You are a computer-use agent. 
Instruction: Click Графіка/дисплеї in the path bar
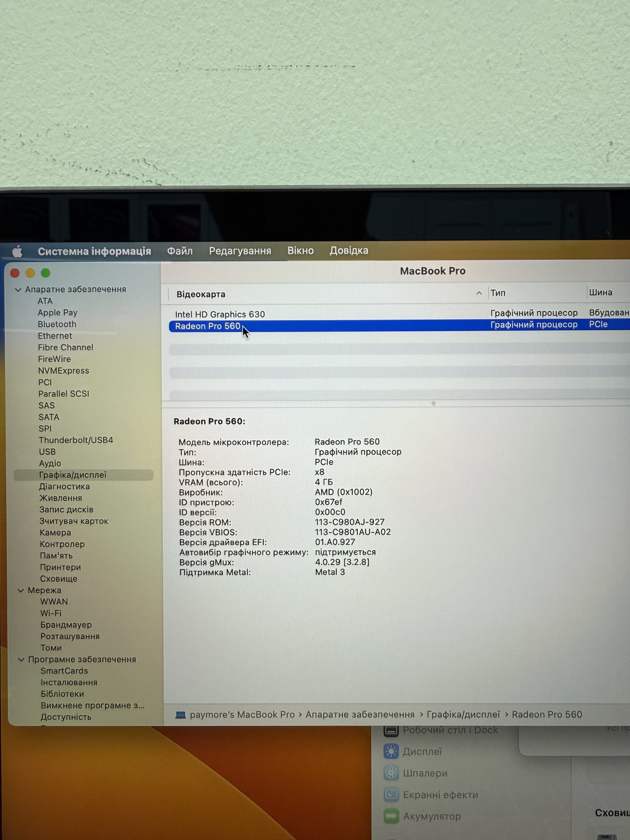pyautogui.click(x=463, y=715)
